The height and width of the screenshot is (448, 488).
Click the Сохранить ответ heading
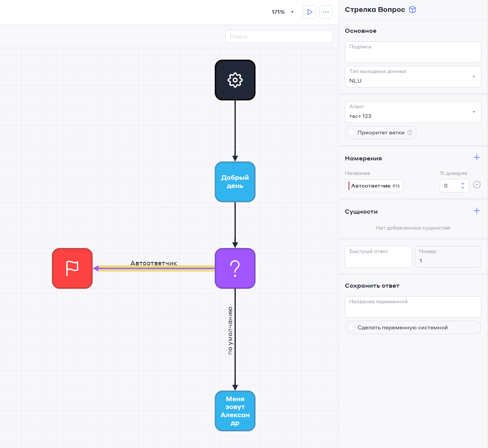tap(372, 286)
